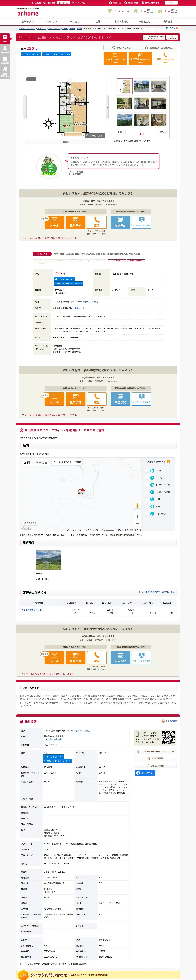Click the red house marker on the map
This screenshot has width=196, height=980.
click(x=81, y=491)
